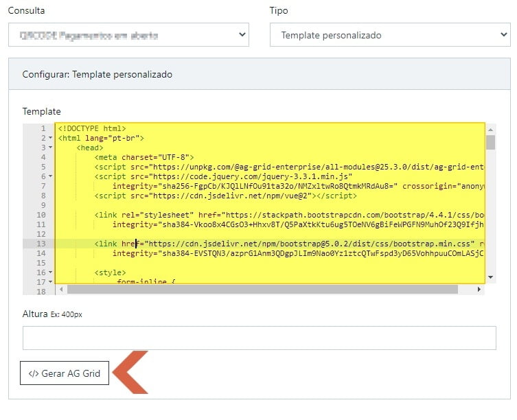Open the Tipo dropdown showing Template personalizado

[x=389, y=35]
